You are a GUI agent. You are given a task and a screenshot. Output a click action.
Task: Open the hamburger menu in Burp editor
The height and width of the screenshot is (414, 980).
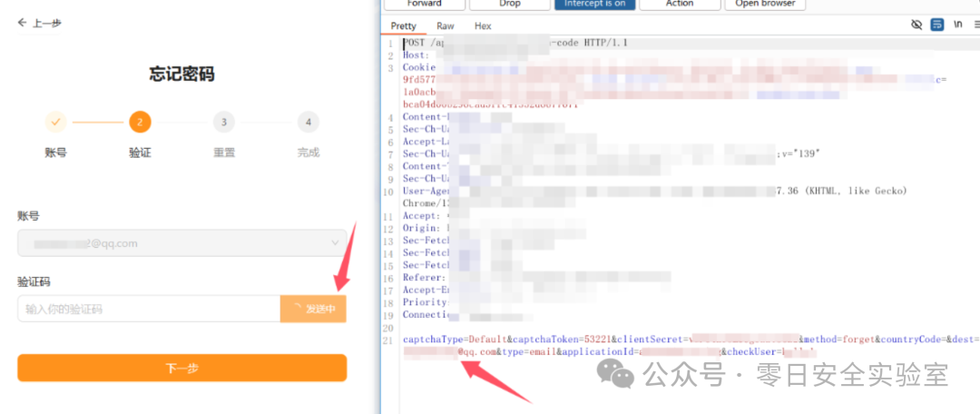pos(976,25)
